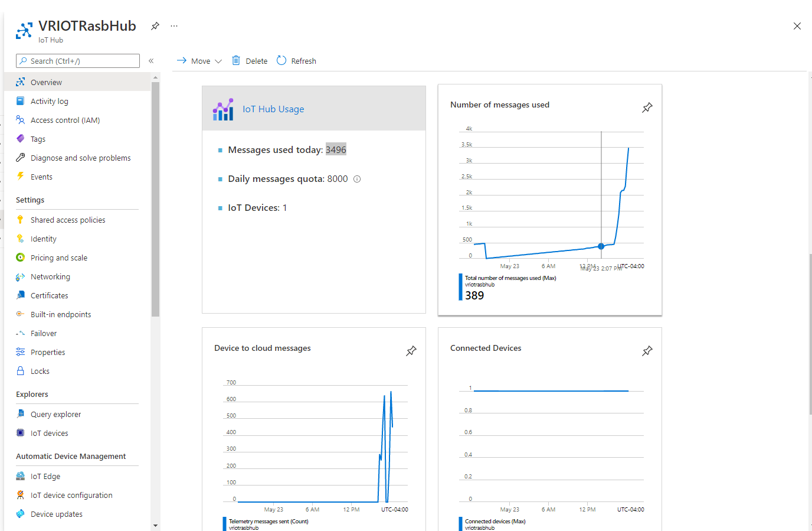Click the main content scrollbar thumb
Viewport: 812px width, 531px height.
pos(810,334)
